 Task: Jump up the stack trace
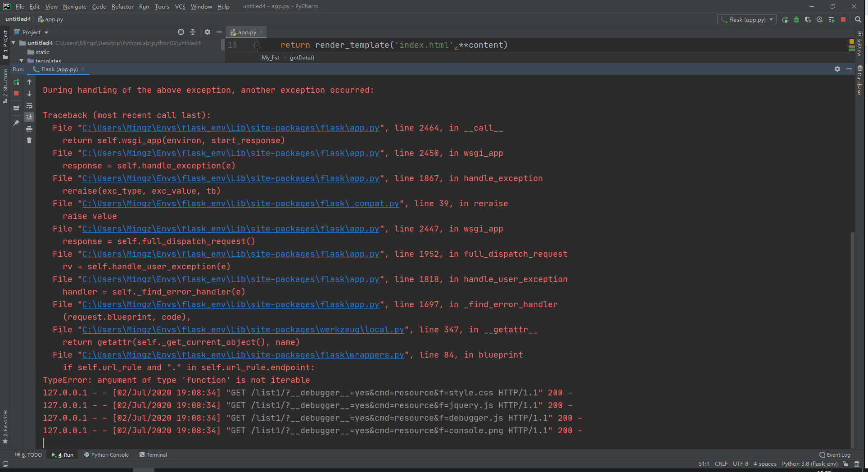pos(29,82)
